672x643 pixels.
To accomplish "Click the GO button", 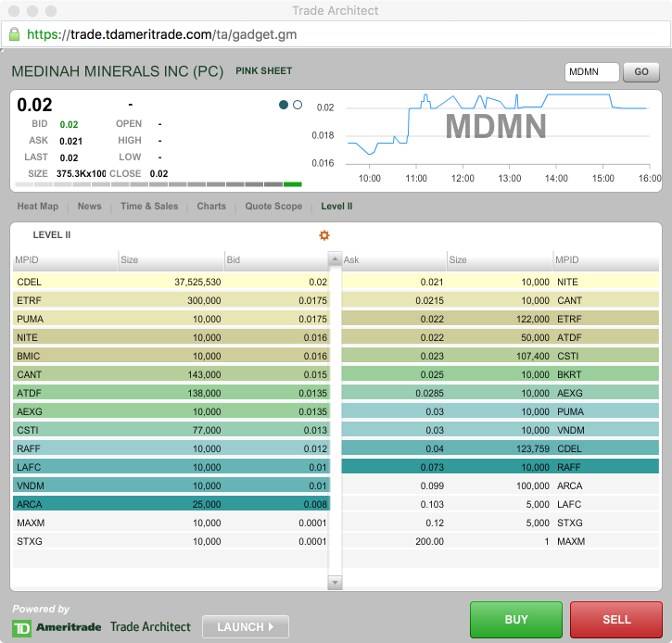I will tap(640, 72).
